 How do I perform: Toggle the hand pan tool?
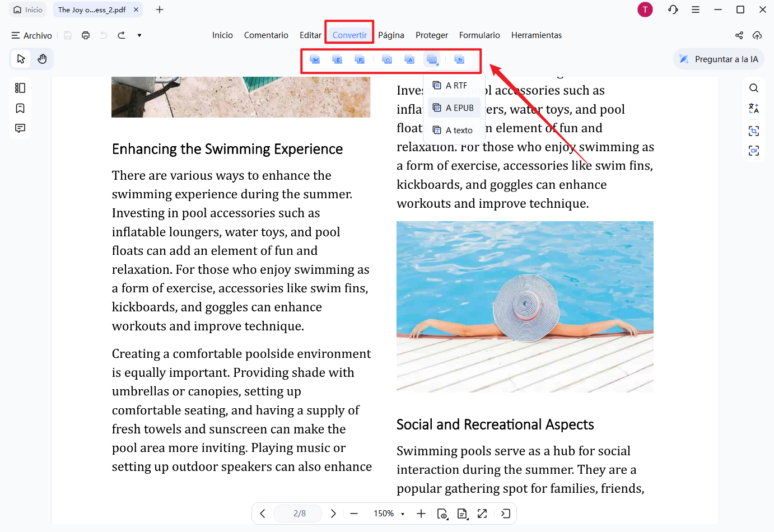(x=42, y=59)
